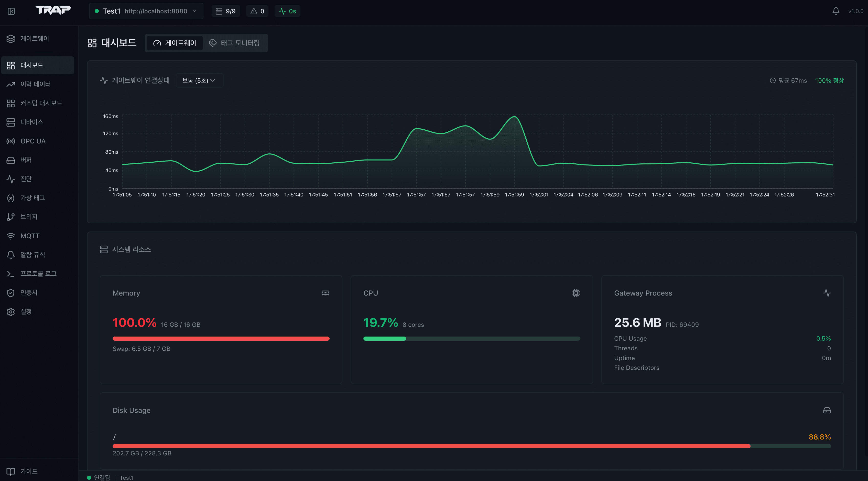
Task: Collapse the sidebar panel icon
Action: [x=11, y=11]
